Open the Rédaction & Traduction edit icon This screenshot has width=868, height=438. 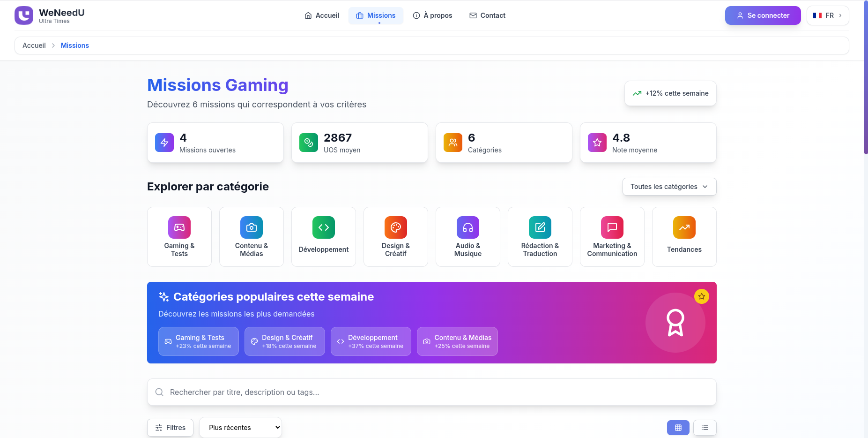540,227
